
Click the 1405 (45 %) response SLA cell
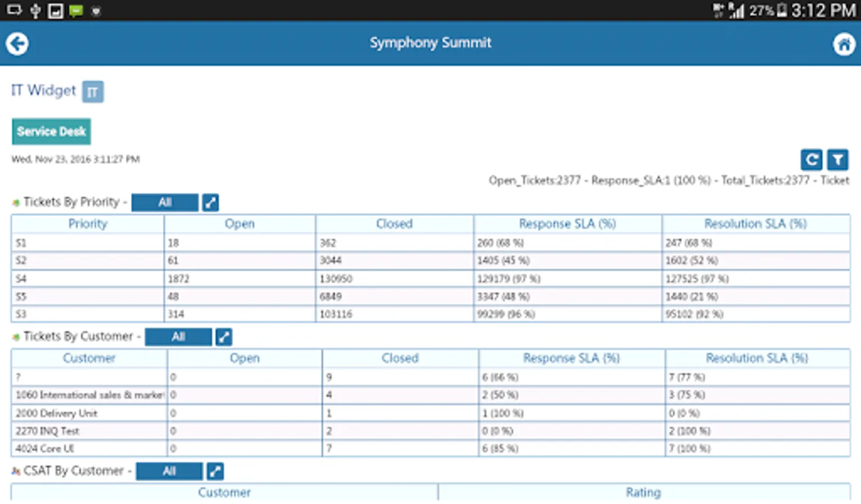[x=568, y=260]
